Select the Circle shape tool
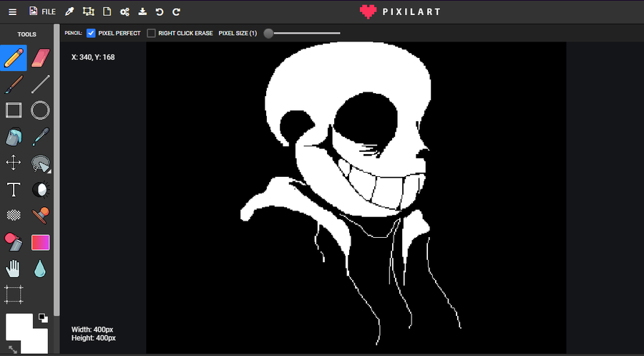Viewport: 644px width, 356px height. [x=40, y=110]
